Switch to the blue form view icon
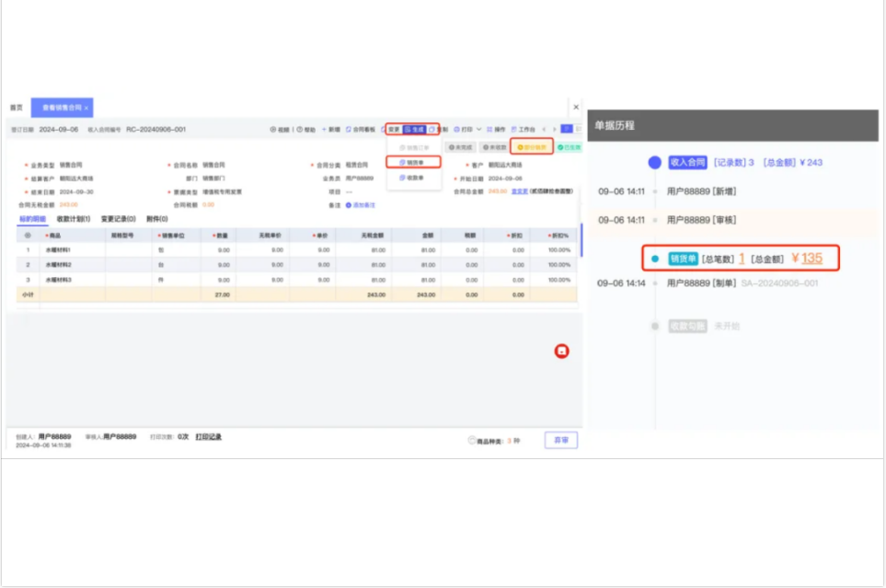Screen dimensions: 886x588 tap(567, 129)
